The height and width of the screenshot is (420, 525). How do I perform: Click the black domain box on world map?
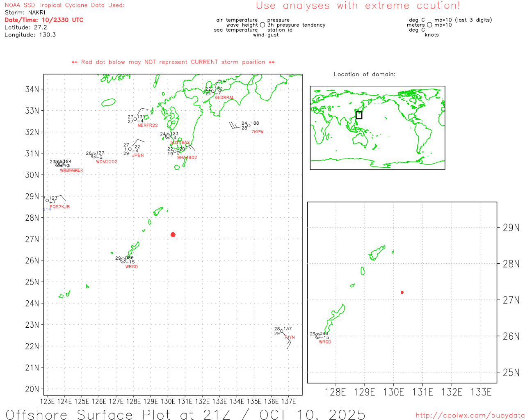pos(359,115)
